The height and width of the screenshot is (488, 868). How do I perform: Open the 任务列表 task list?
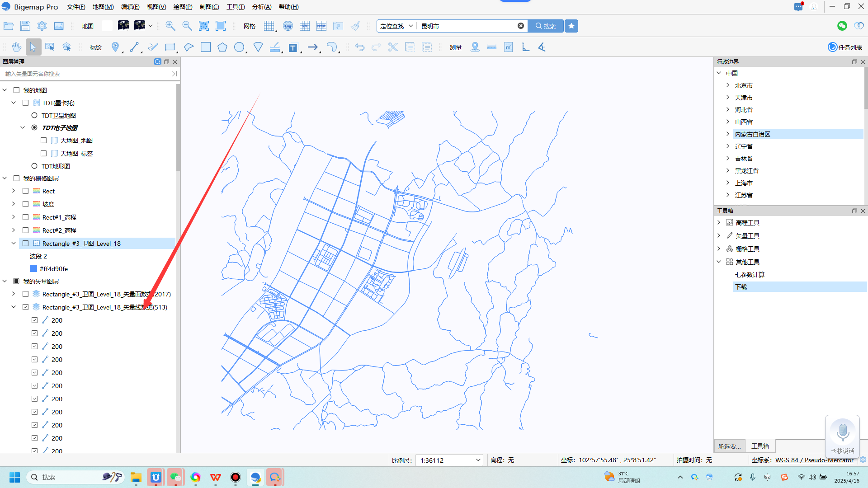pos(844,47)
